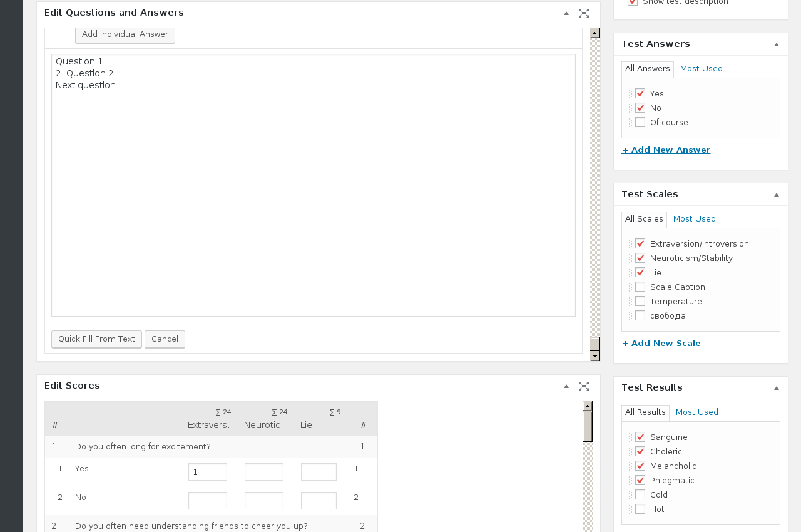Uncheck the Phlegmatic result checkbox

pos(640,480)
